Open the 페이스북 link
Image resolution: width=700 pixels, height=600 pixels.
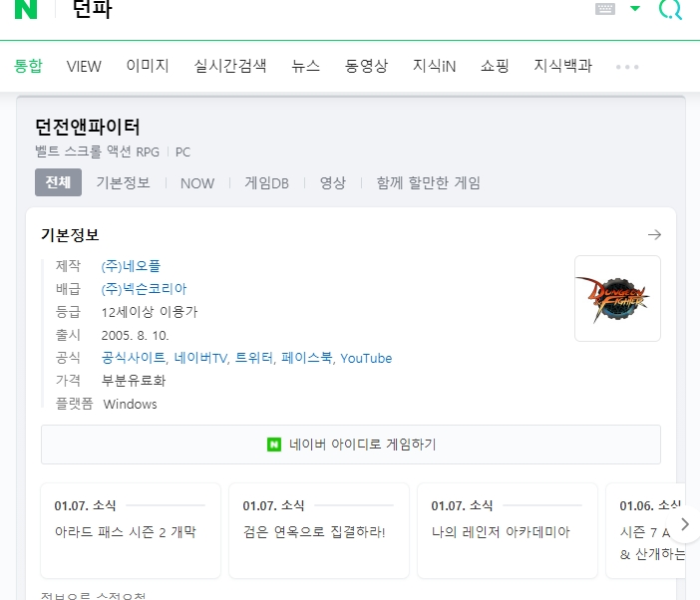click(307, 358)
